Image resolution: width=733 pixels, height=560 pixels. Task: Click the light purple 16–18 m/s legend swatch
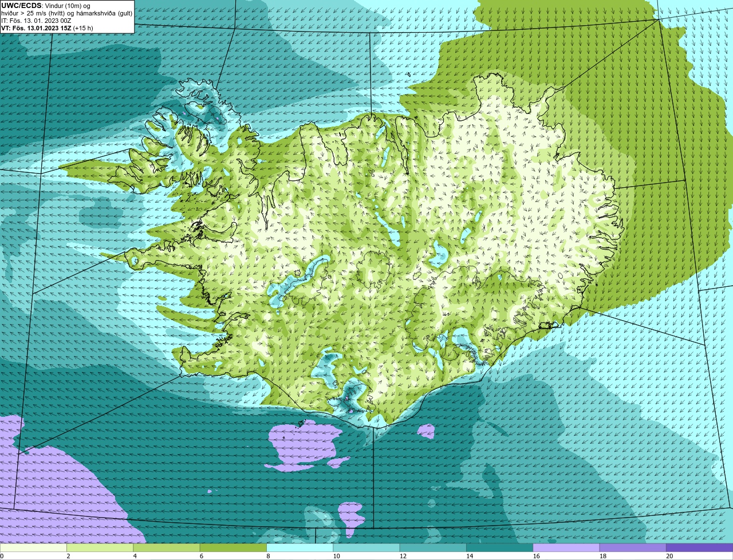coord(566,548)
